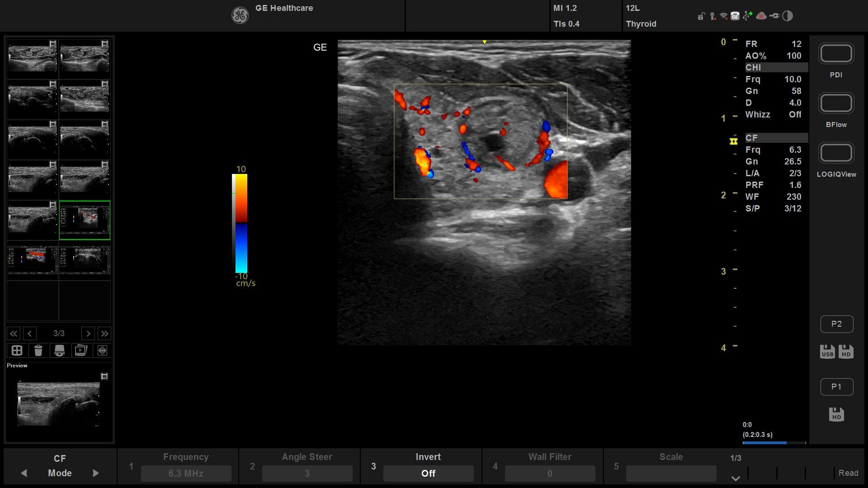This screenshot has height=488, width=868.
Task: Open the image slideshow review icon
Action: point(81,351)
